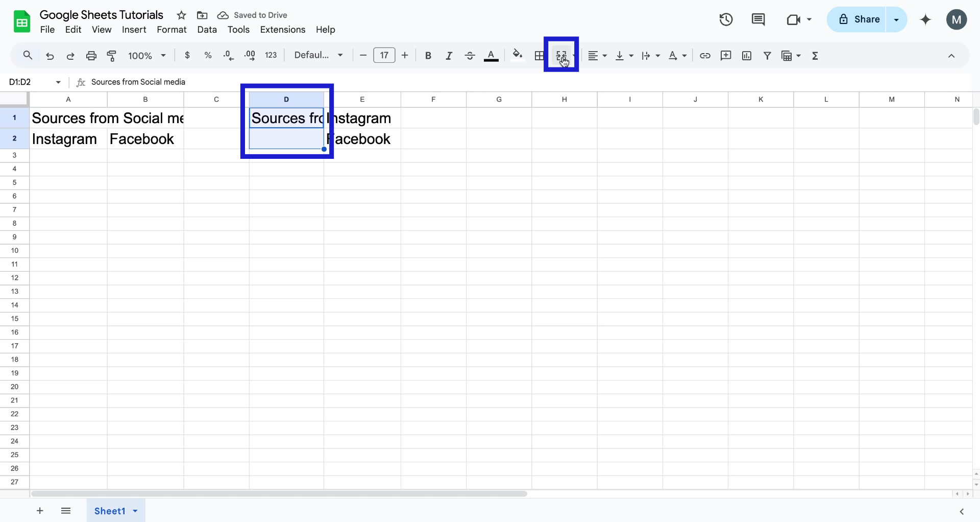This screenshot has width=980, height=522.
Task: Expand the Share button dropdown arrow
Action: (x=897, y=19)
